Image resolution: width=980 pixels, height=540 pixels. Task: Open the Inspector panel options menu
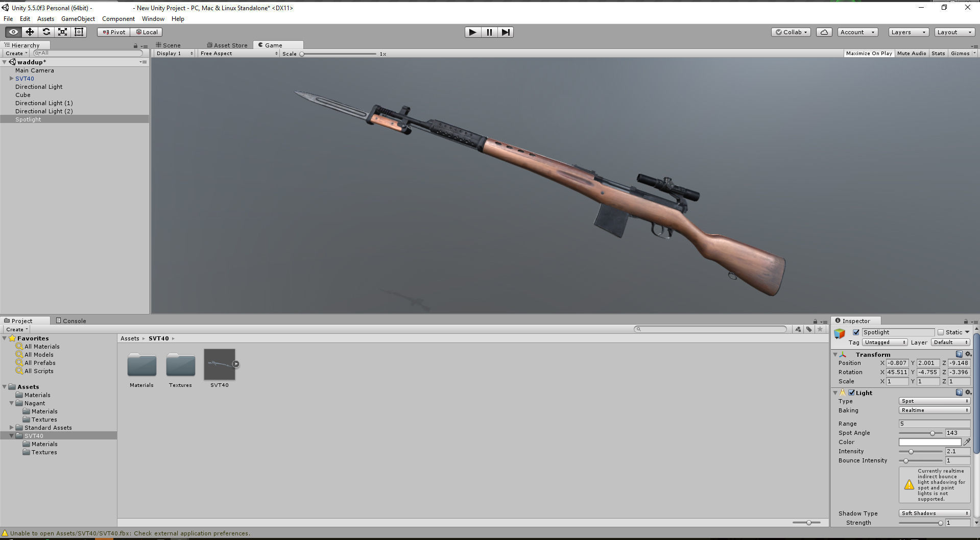974,322
